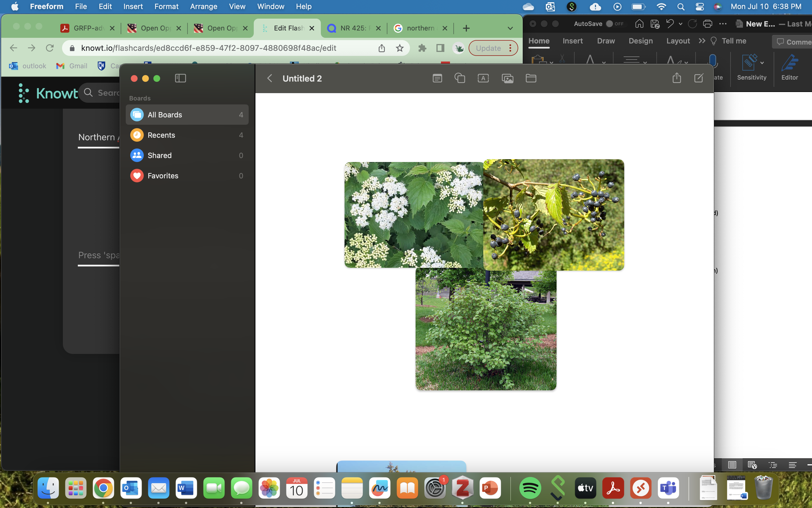812x508 pixels.
Task: Click Word print icon
Action: (x=707, y=23)
